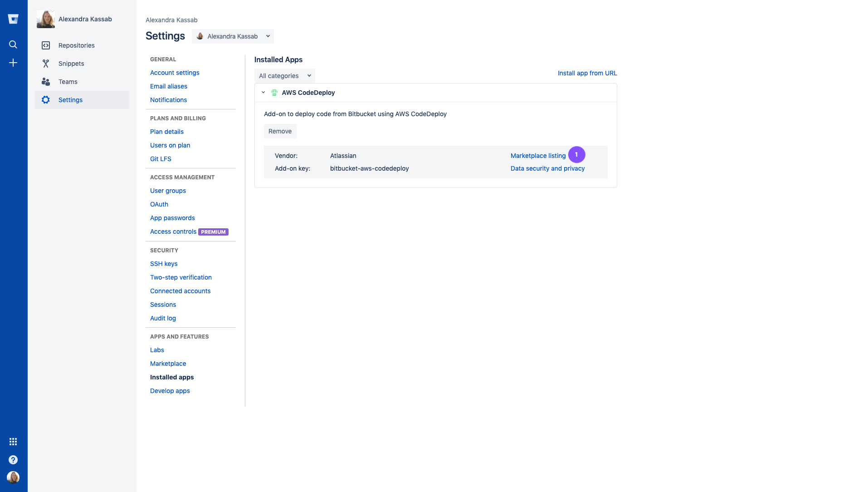This screenshot has height=492, width=868.
Task: Click the plus create icon
Action: [13, 63]
